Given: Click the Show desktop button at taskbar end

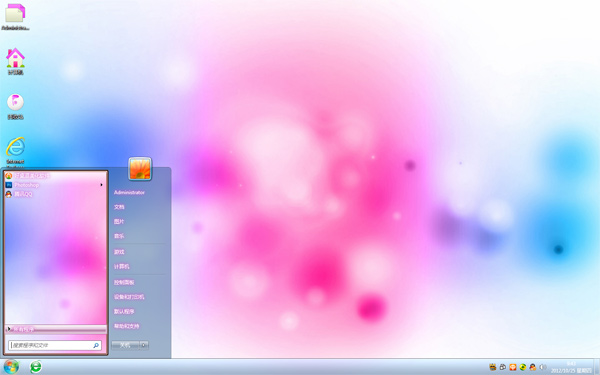Looking at the screenshot, I should [x=597, y=367].
